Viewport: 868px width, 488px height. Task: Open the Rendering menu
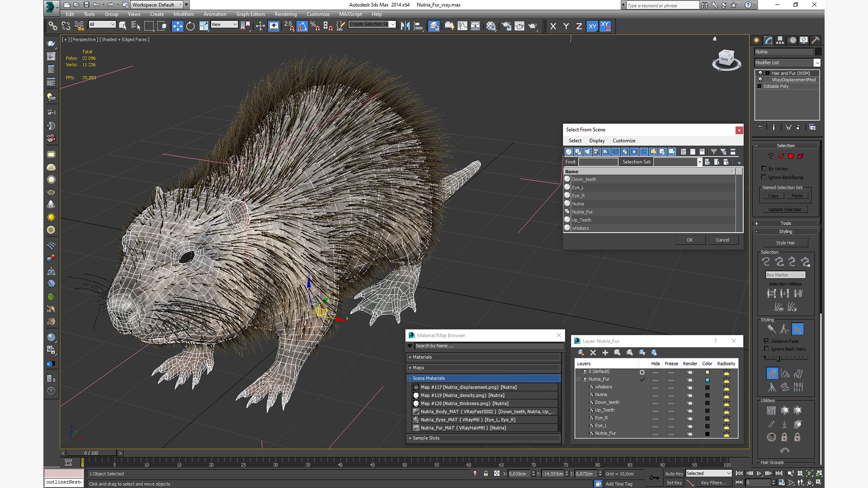click(286, 14)
